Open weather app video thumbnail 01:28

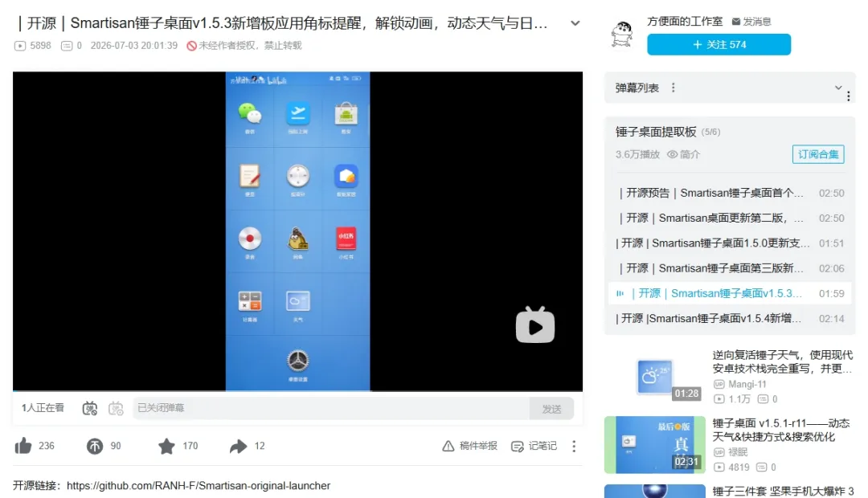[655, 378]
